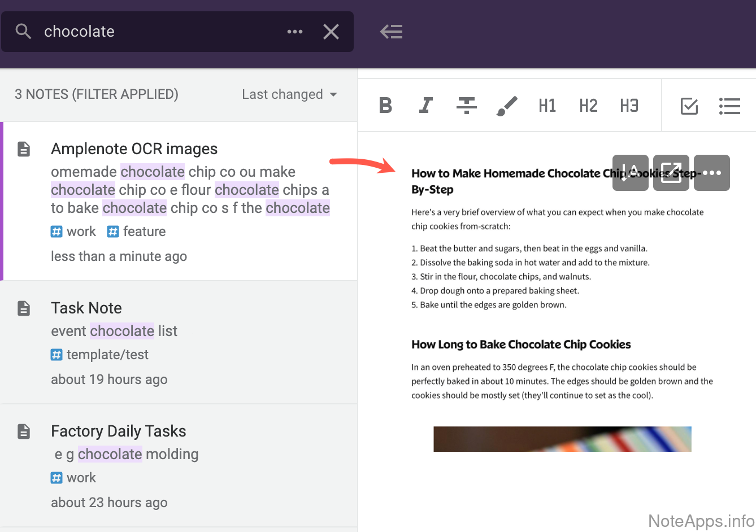Open the image in a new window
The height and width of the screenshot is (532, 756).
click(x=671, y=173)
